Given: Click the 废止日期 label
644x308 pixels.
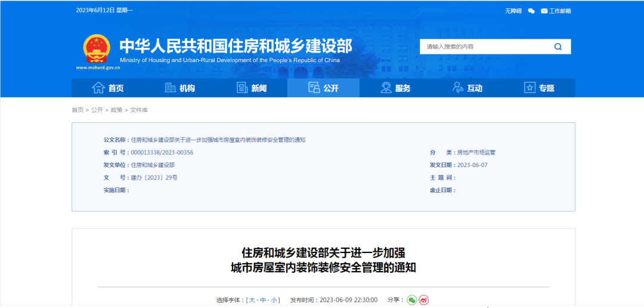Looking at the screenshot, I should (441, 190).
